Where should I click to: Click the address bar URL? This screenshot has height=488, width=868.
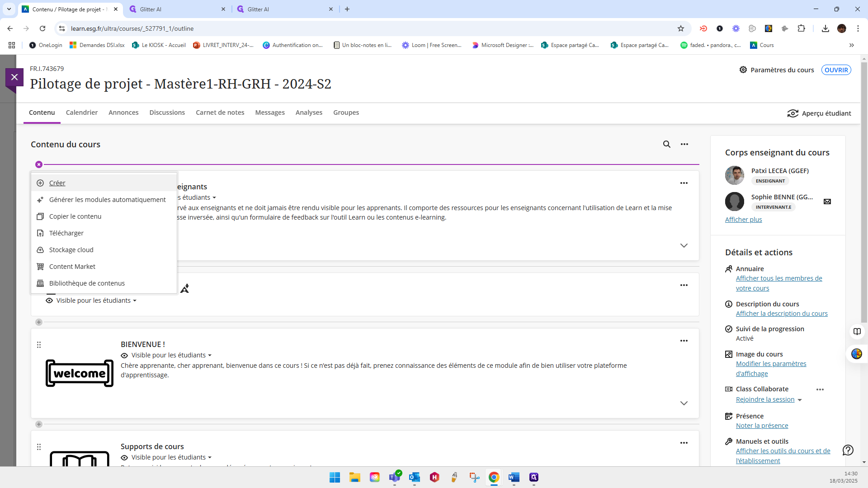pyautogui.click(x=132, y=28)
